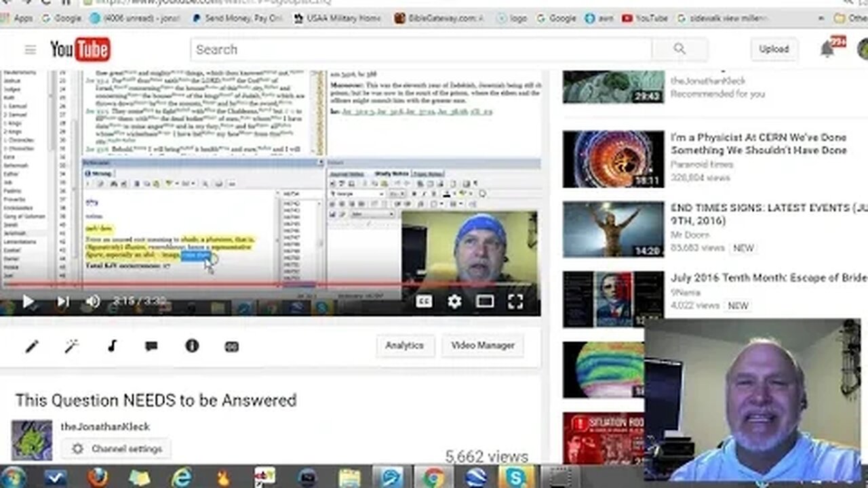Open Video Manager

click(x=483, y=346)
